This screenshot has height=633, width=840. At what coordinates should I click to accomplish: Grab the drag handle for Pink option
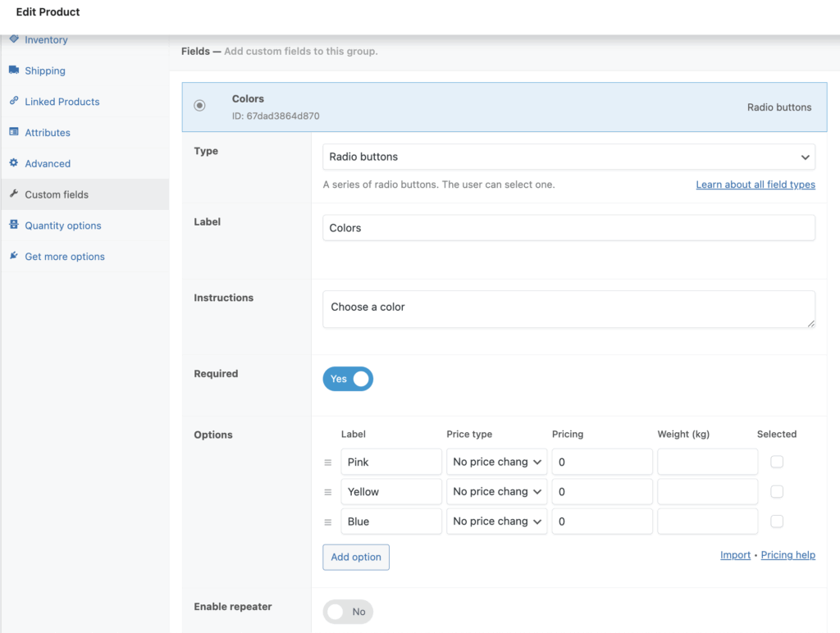click(x=328, y=462)
